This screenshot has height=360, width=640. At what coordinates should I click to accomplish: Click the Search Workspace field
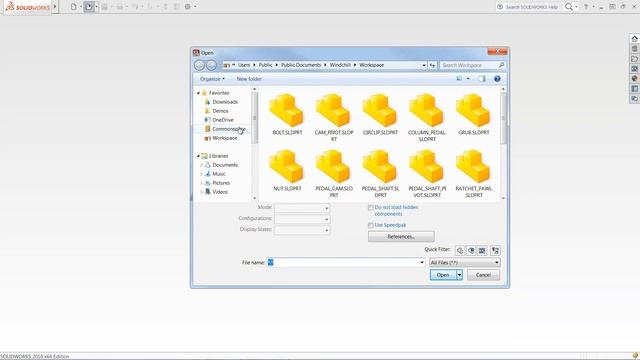(x=473, y=65)
